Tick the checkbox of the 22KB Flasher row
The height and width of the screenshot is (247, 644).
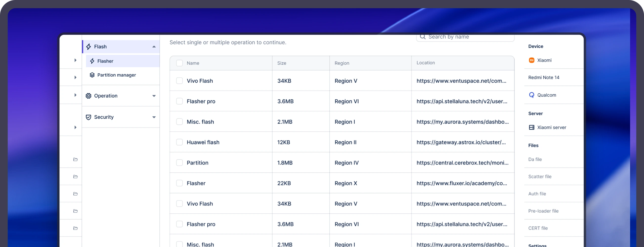179,183
